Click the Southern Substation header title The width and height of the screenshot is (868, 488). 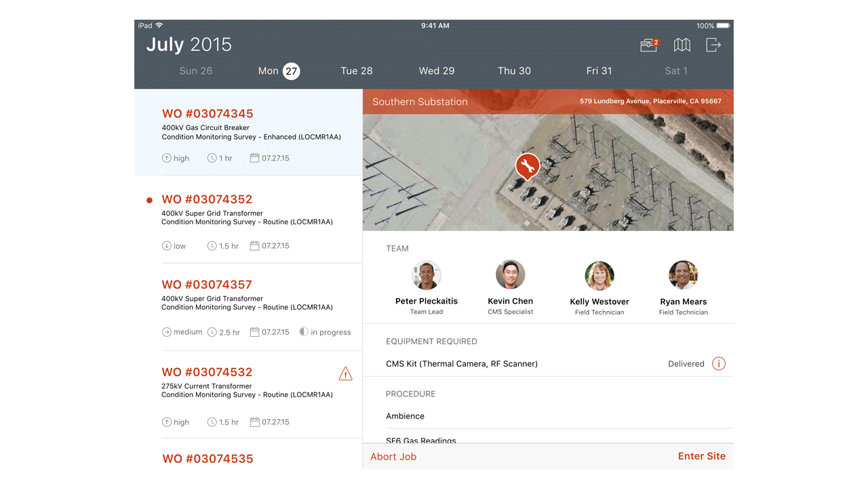pos(420,102)
